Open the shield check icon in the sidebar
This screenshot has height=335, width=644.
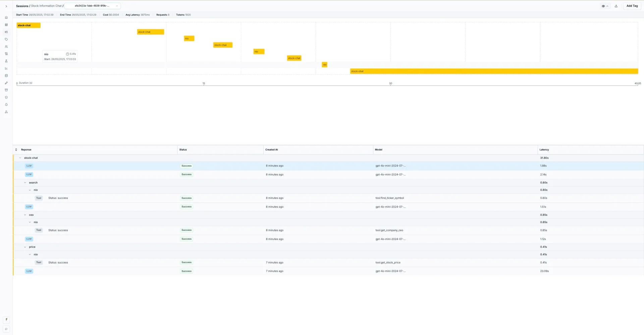coord(6,97)
